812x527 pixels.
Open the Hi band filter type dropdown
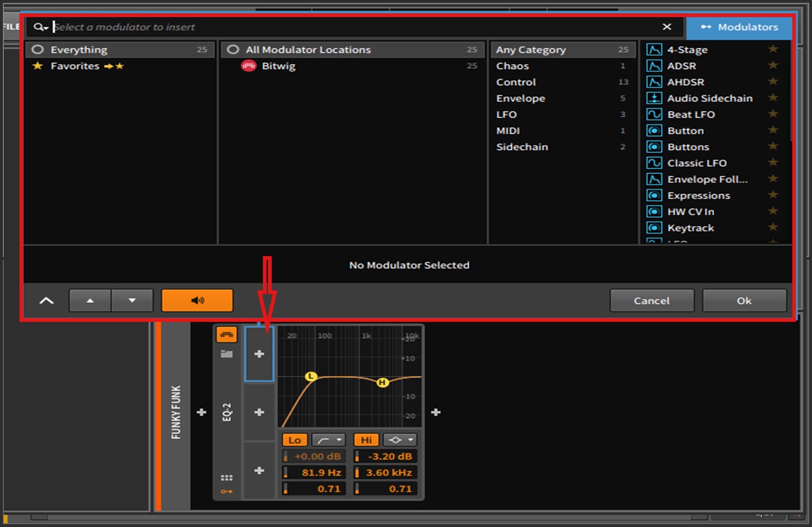coord(400,440)
